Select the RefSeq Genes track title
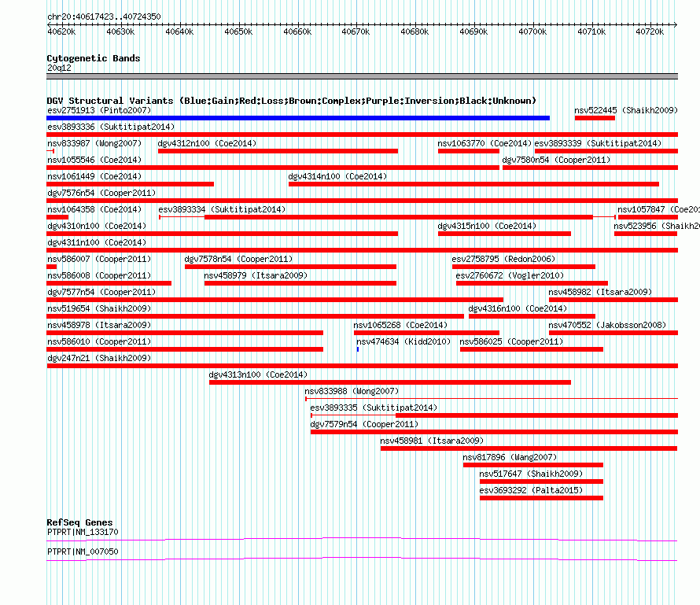This screenshot has height=605, width=700. [79, 522]
